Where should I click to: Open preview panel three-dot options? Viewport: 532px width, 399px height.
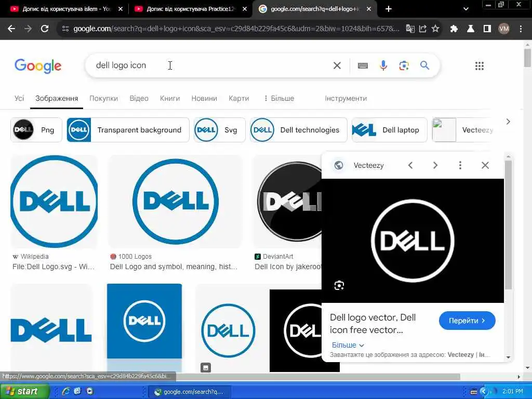pos(460,165)
